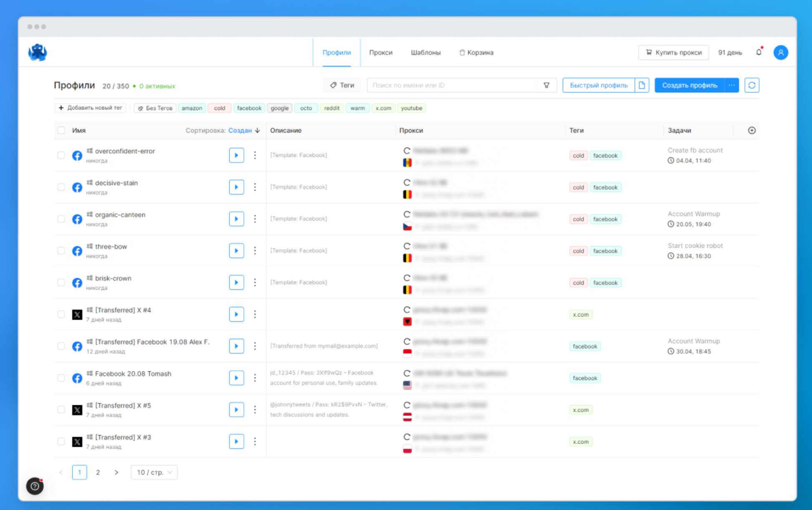The height and width of the screenshot is (510, 812).
Task: Tick the brisk-crown checkbox
Action: (x=61, y=283)
